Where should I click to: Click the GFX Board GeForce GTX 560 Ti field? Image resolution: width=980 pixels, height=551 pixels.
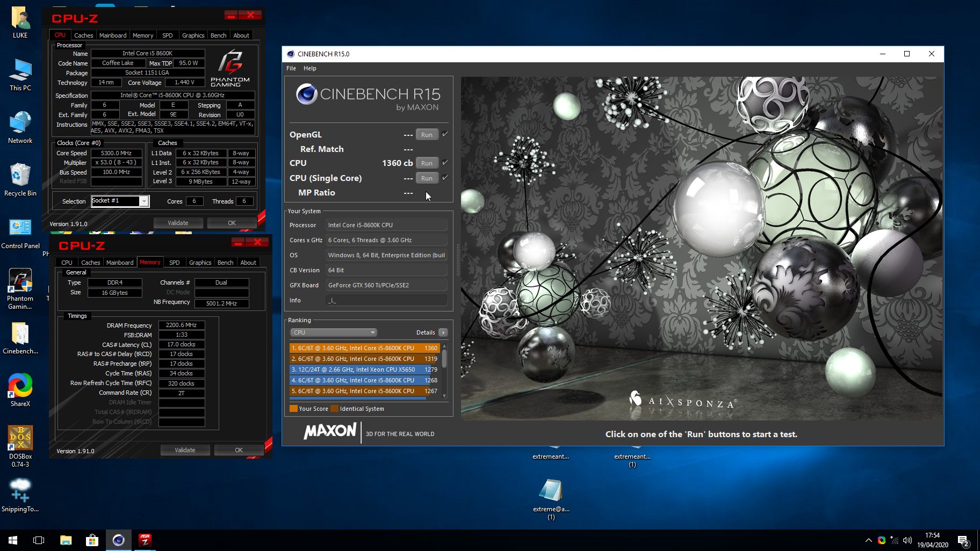tap(386, 285)
